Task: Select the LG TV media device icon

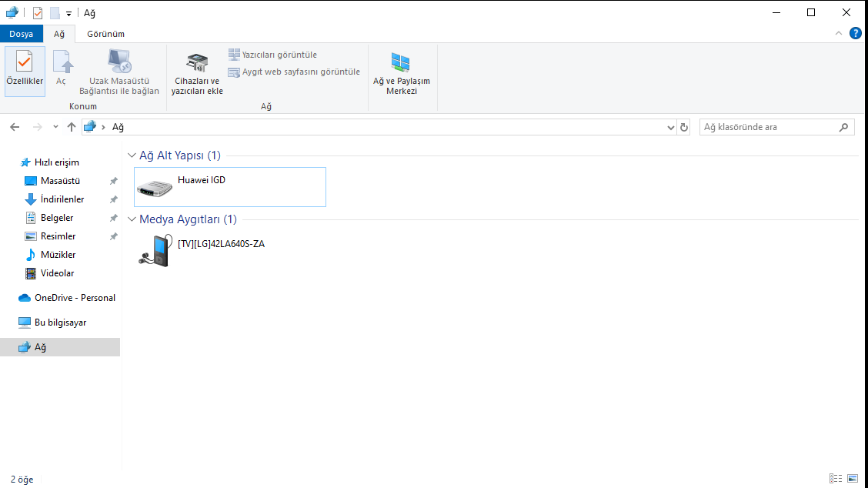Action: (x=153, y=250)
